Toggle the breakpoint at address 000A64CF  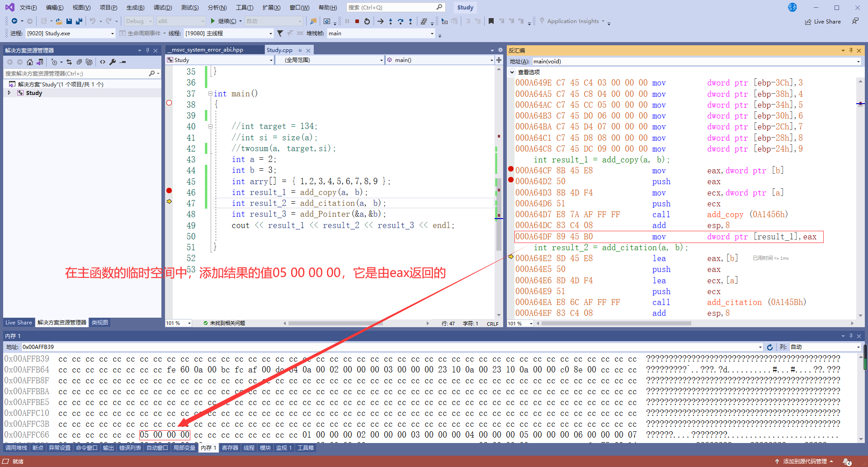[x=511, y=169]
